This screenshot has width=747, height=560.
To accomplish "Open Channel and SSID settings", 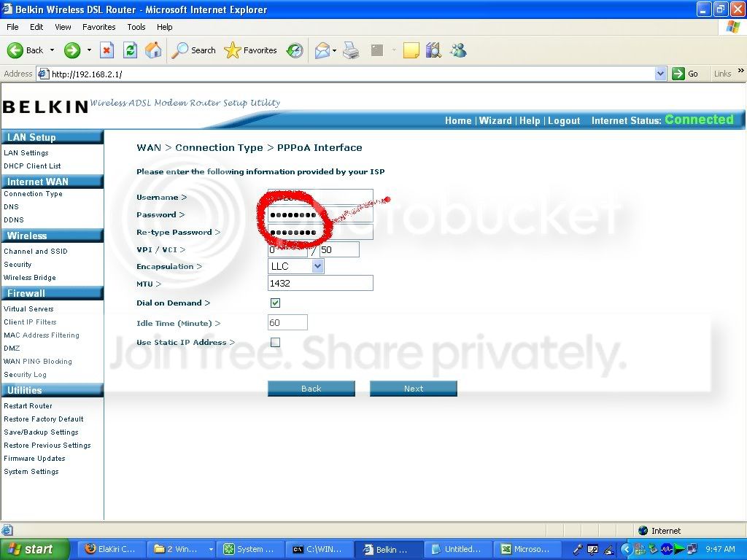I will [36, 252].
